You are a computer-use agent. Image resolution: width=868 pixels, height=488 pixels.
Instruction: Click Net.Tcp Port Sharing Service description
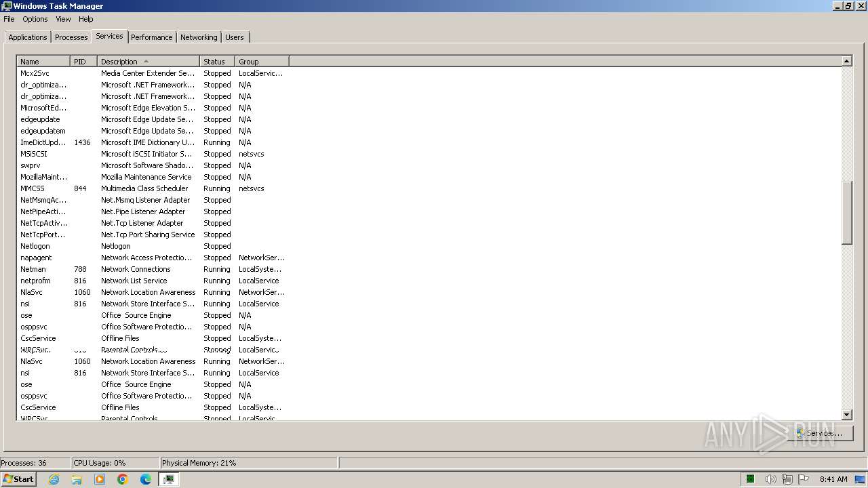point(148,235)
